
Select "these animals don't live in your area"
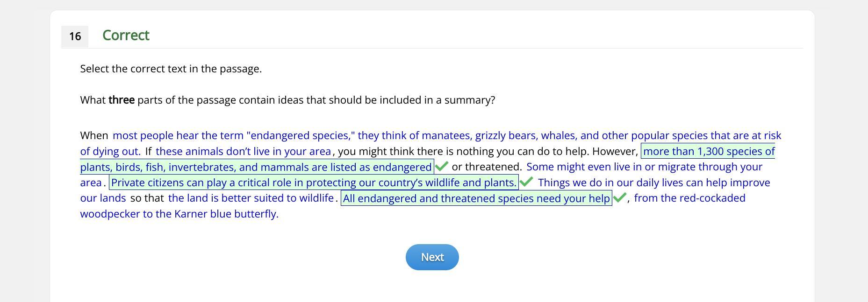[243, 151]
